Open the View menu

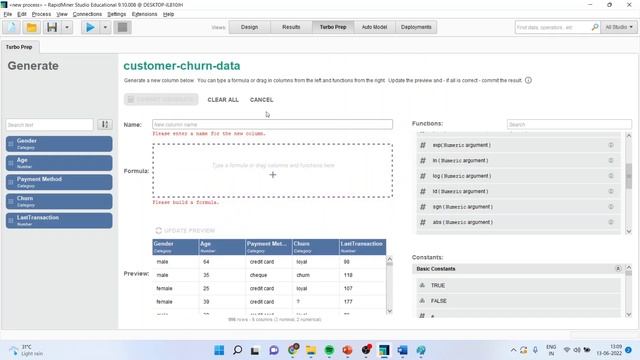click(62, 14)
